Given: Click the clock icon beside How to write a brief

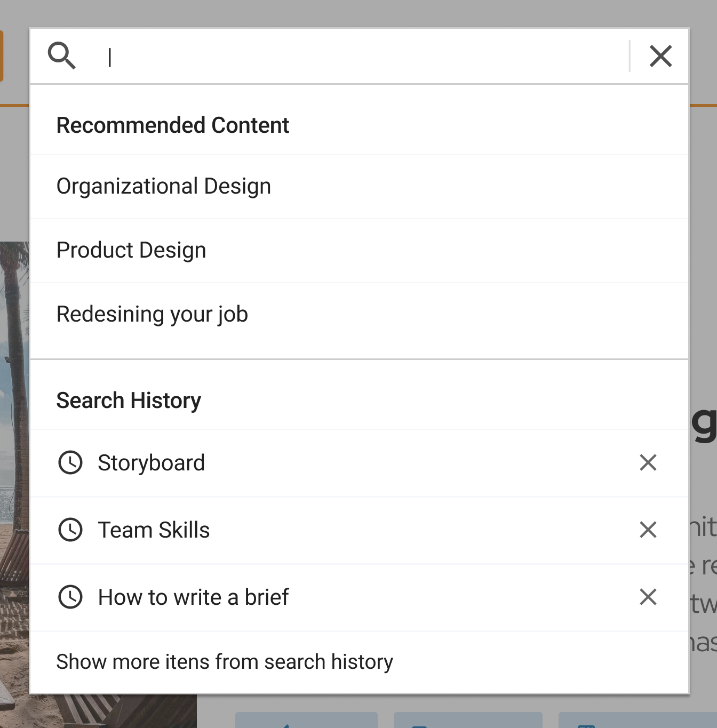Looking at the screenshot, I should tap(70, 597).
